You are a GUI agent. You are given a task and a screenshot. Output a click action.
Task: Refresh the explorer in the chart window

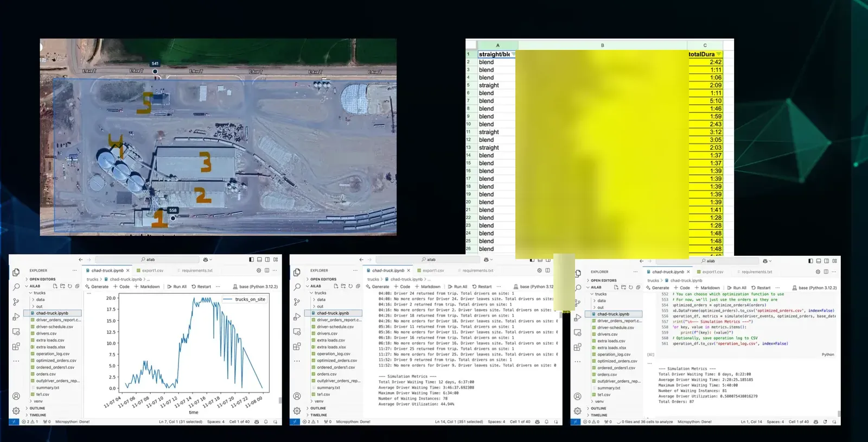coord(69,286)
